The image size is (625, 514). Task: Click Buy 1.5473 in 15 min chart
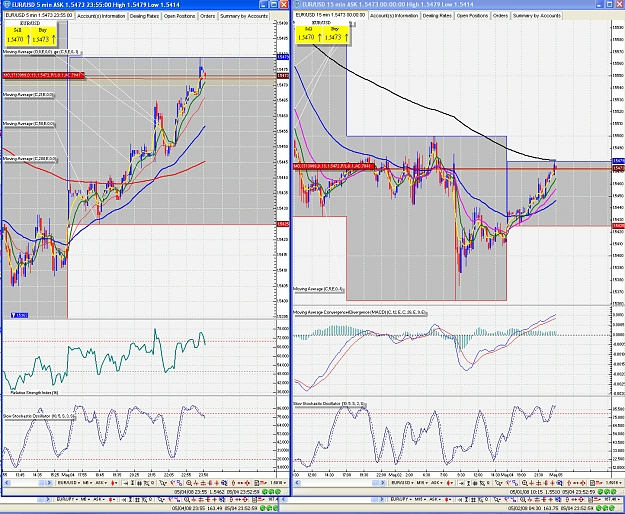click(336, 35)
